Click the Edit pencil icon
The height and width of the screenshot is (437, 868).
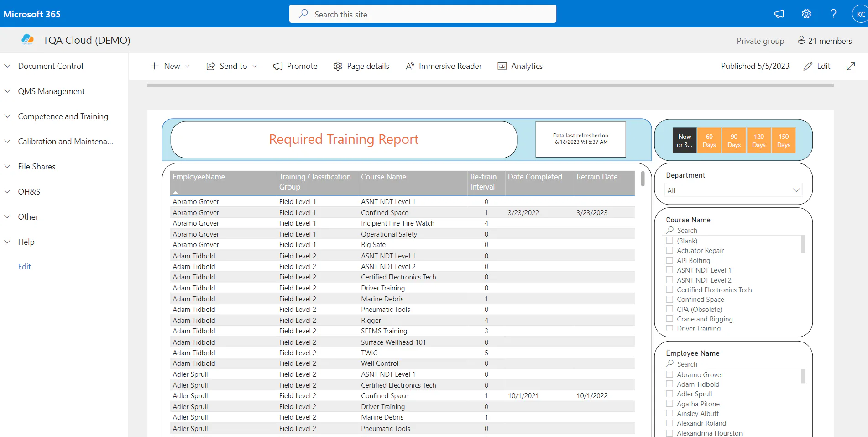click(x=808, y=66)
